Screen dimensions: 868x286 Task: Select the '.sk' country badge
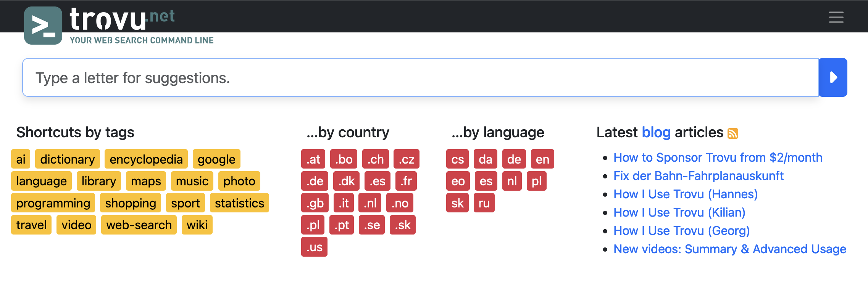pos(402,225)
